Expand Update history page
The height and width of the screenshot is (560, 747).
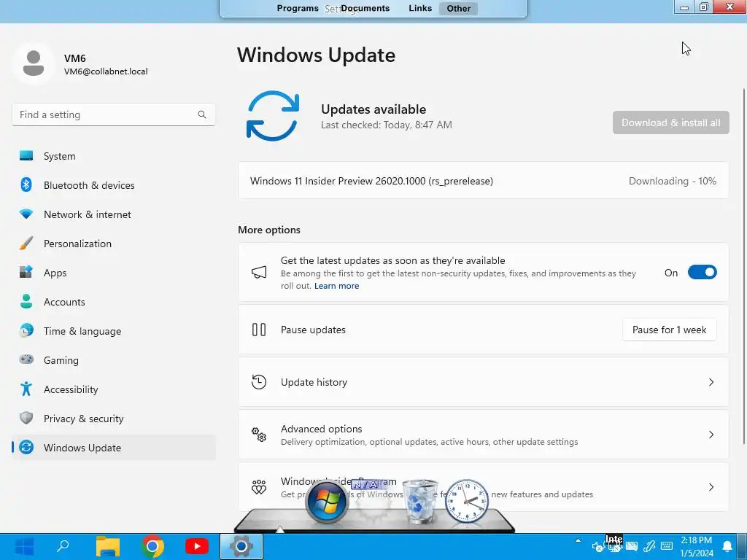pyautogui.click(x=484, y=382)
